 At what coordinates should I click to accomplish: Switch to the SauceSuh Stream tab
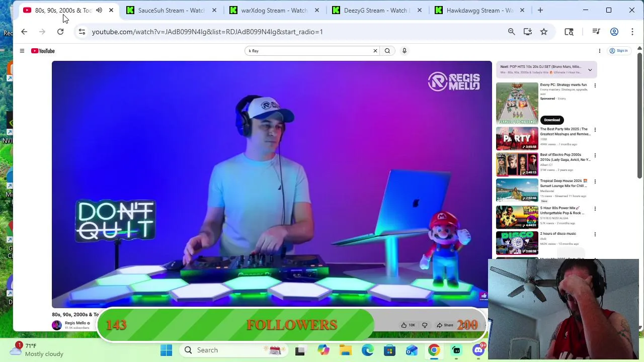[171, 10]
